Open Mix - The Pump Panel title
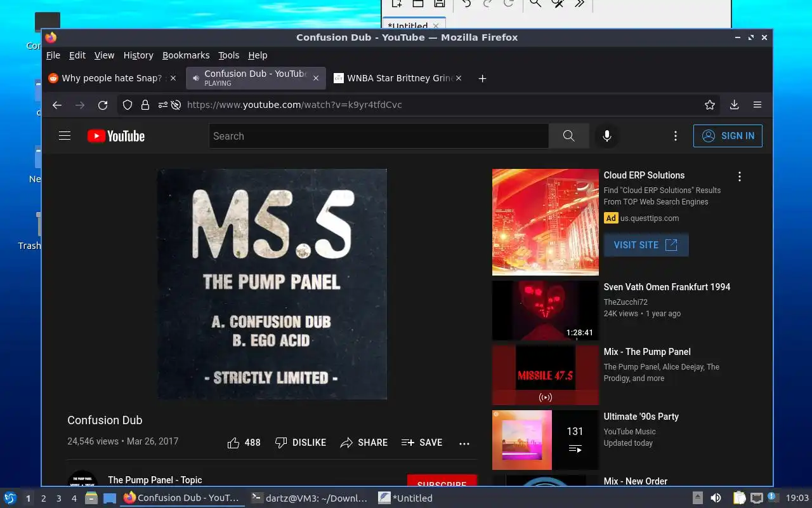Viewport: 812px width, 508px height. tap(647, 352)
